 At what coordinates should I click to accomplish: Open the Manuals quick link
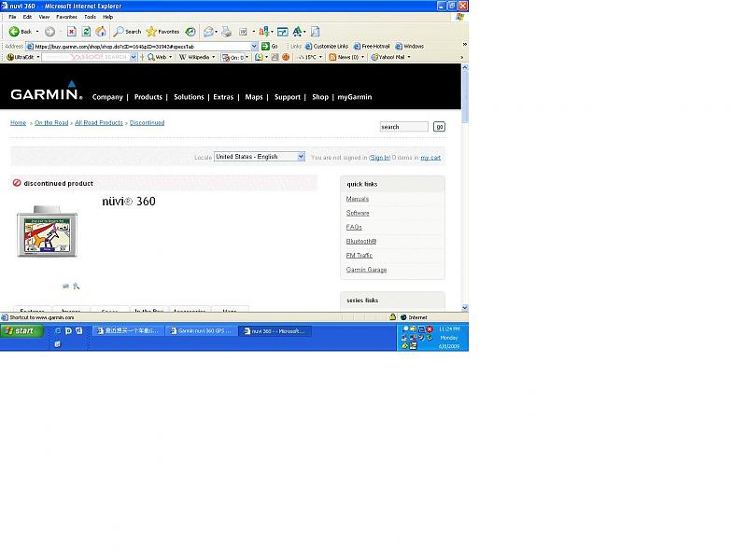pos(358,199)
